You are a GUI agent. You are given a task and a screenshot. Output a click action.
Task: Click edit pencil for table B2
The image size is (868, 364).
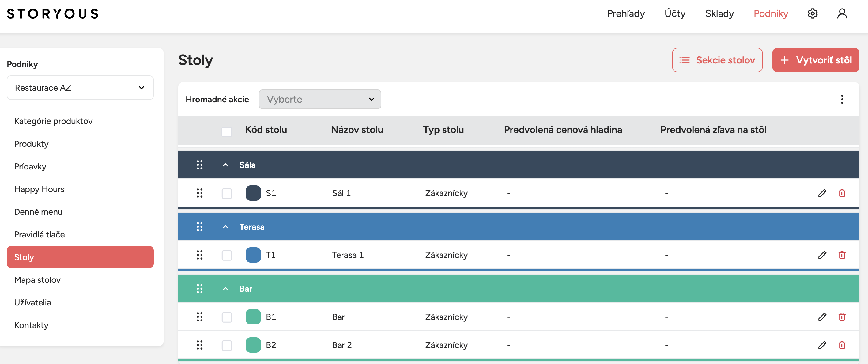(x=822, y=345)
